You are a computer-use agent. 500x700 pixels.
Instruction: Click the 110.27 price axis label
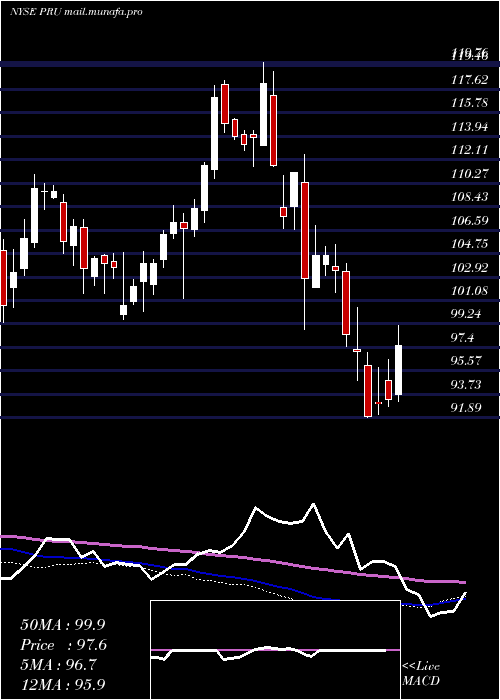[x=469, y=174]
